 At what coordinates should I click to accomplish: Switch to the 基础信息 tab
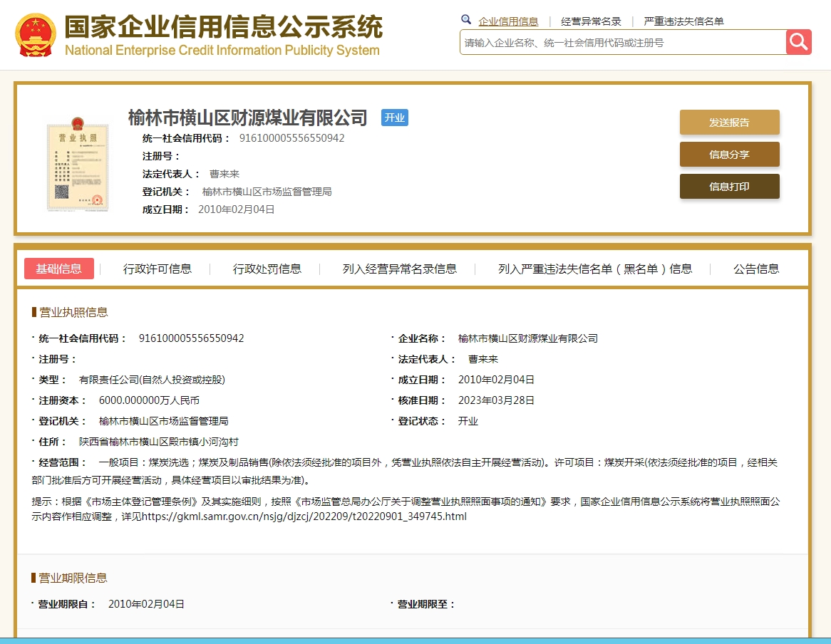click(59, 269)
